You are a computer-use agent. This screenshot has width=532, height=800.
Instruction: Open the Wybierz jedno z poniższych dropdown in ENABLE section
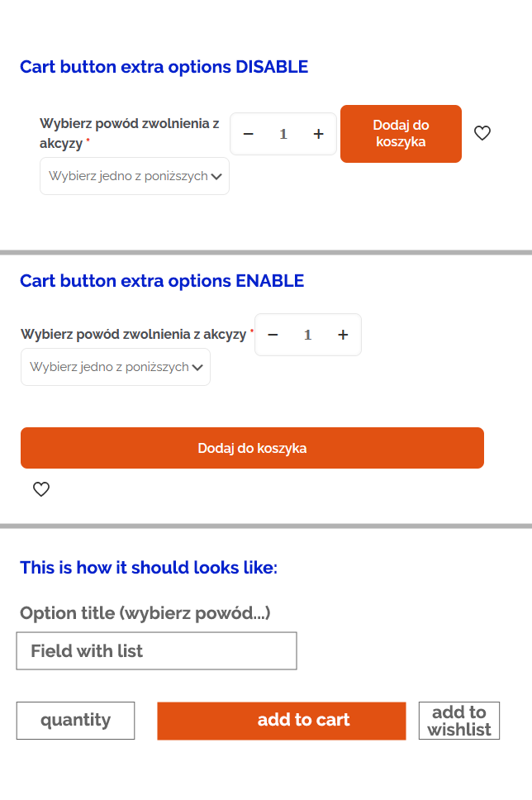click(x=115, y=367)
